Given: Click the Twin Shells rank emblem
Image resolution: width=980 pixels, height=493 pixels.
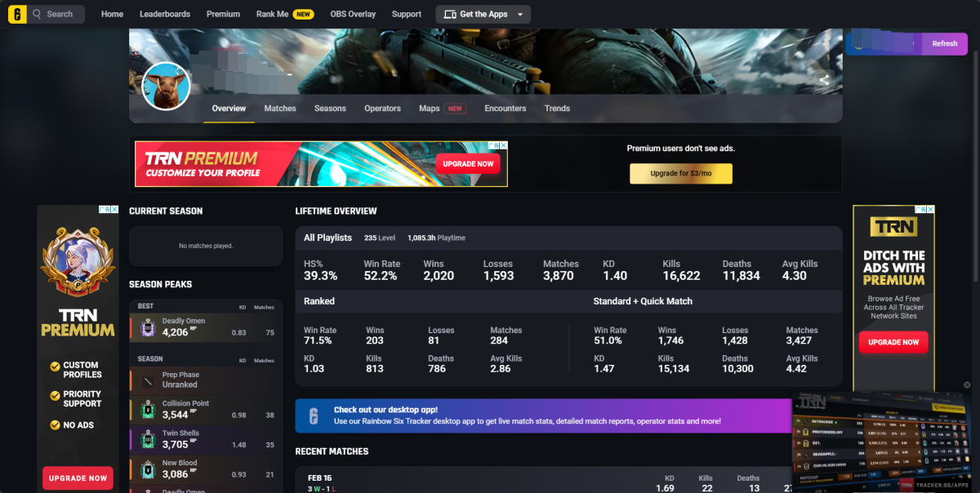Looking at the screenshot, I should point(148,439).
